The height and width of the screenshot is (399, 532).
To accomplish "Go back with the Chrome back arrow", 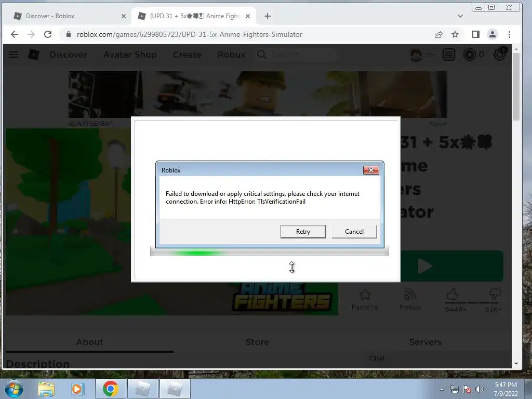I will pyautogui.click(x=14, y=34).
